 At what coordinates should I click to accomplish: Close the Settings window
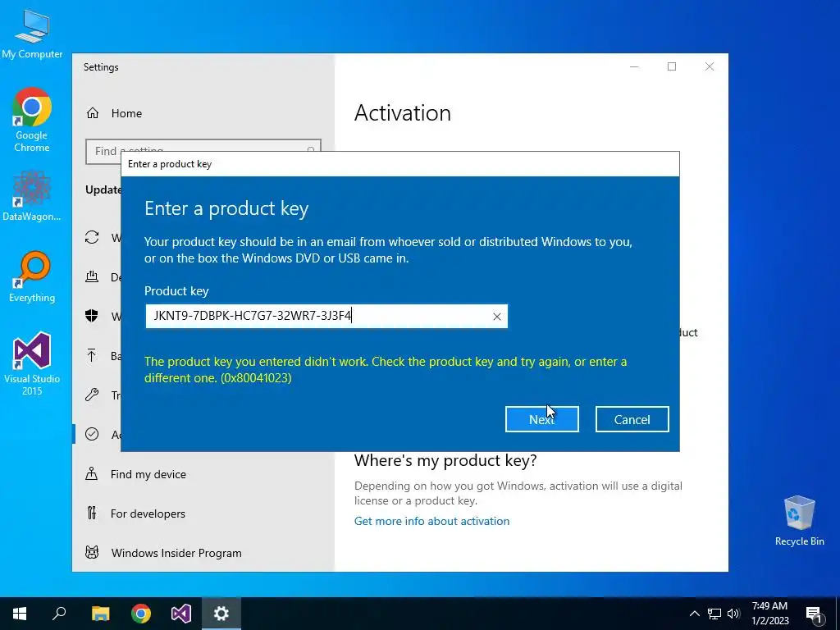tap(710, 66)
